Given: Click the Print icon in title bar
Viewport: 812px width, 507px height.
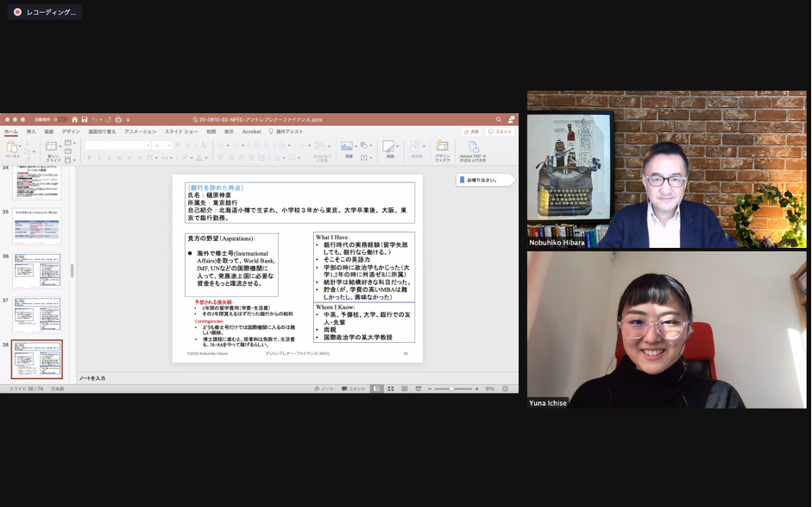Looking at the screenshot, I should coord(118,119).
